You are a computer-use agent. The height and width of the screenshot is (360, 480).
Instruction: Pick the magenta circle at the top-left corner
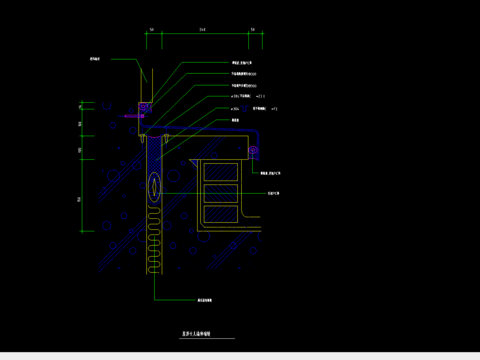(x=143, y=107)
